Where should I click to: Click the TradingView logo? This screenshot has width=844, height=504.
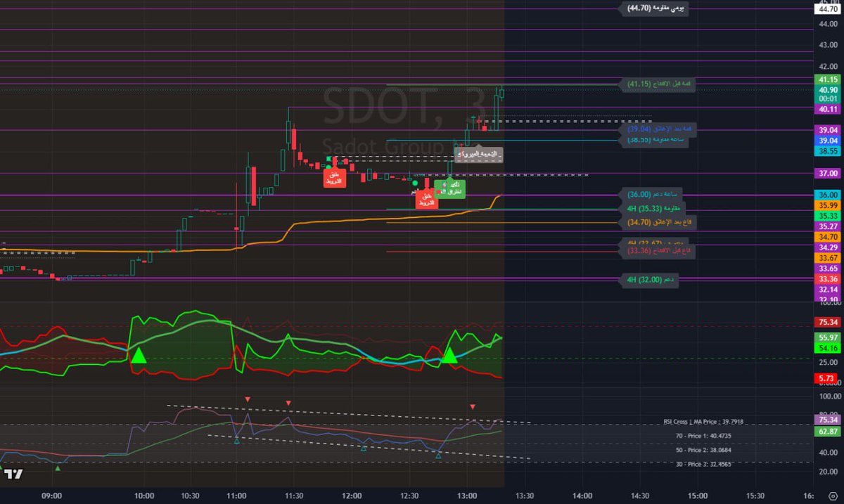point(12,473)
